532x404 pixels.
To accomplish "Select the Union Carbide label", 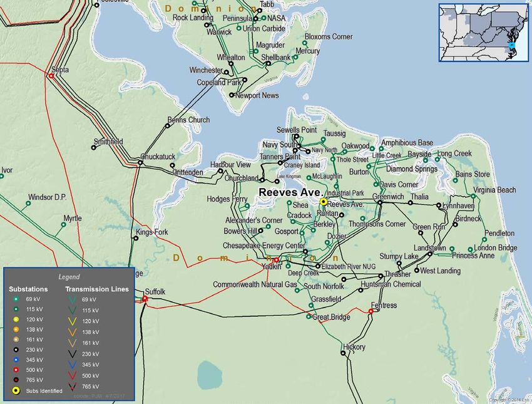I will pyautogui.click(x=264, y=29).
